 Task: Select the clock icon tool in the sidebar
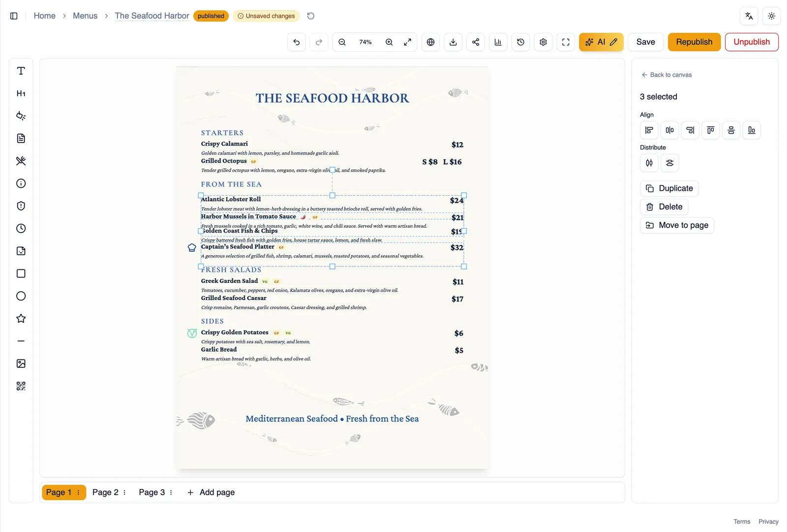tap(21, 229)
